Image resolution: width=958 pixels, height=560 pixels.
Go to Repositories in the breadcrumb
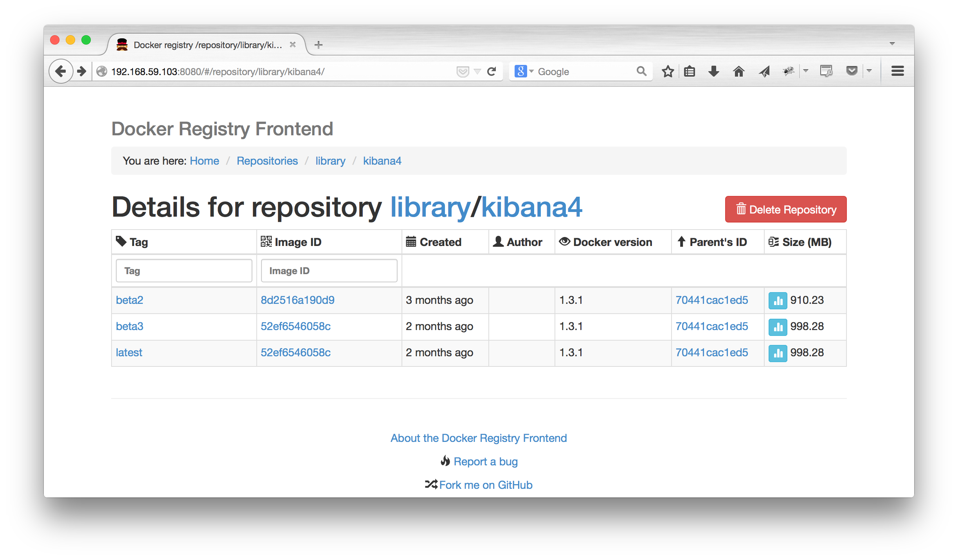point(267,161)
